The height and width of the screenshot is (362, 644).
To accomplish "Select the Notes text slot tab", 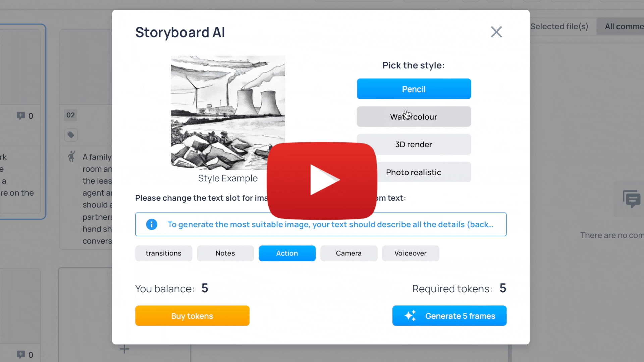I will pyautogui.click(x=225, y=253).
